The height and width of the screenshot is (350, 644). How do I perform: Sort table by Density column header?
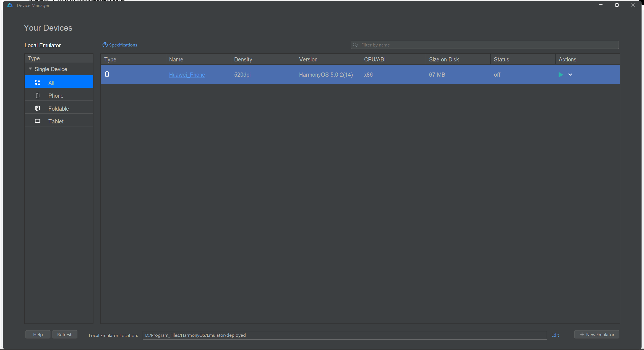click(264, 59)
